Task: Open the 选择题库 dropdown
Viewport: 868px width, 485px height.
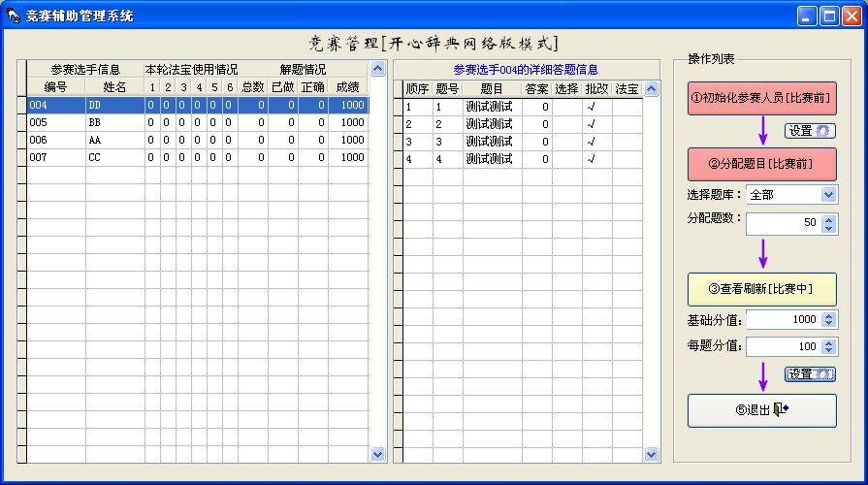Action: pos(828,195)
